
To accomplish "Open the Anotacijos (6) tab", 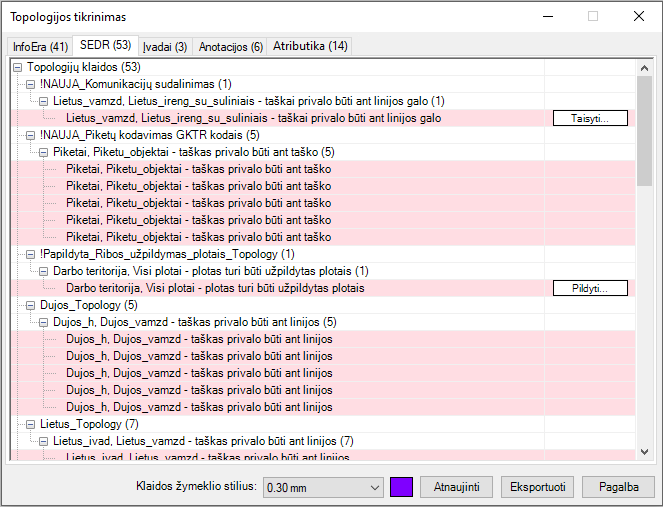I will 230,46.
